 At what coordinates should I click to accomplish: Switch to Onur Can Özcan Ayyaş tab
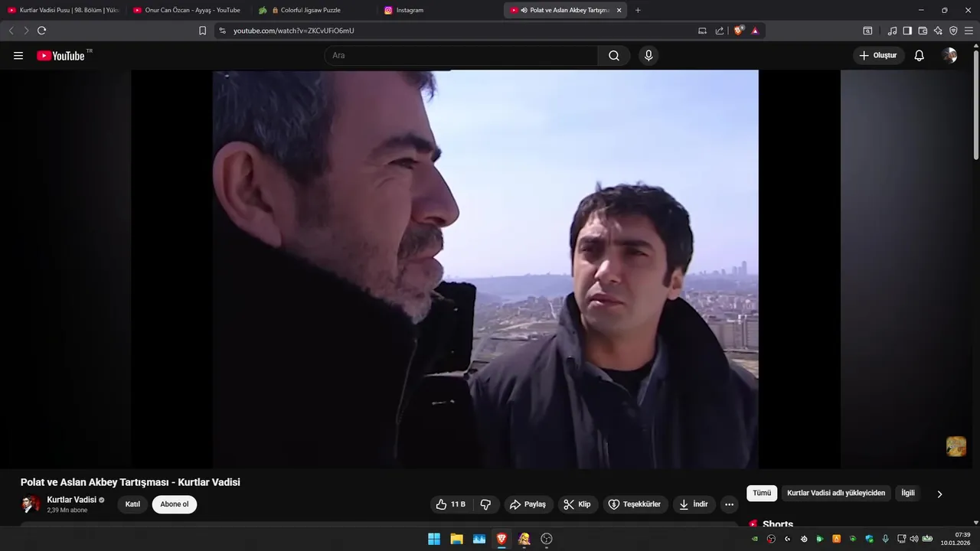[188, 10]
